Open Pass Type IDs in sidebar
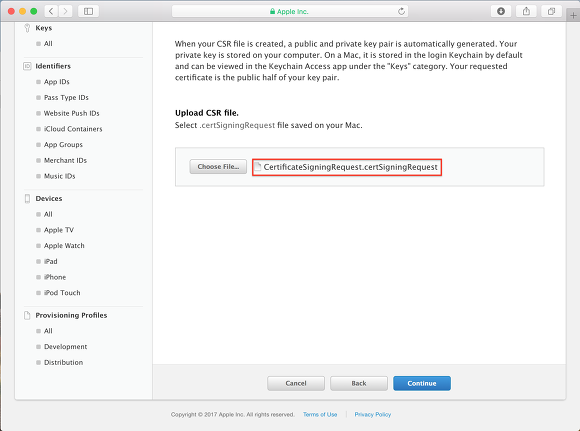 point(66,98)
